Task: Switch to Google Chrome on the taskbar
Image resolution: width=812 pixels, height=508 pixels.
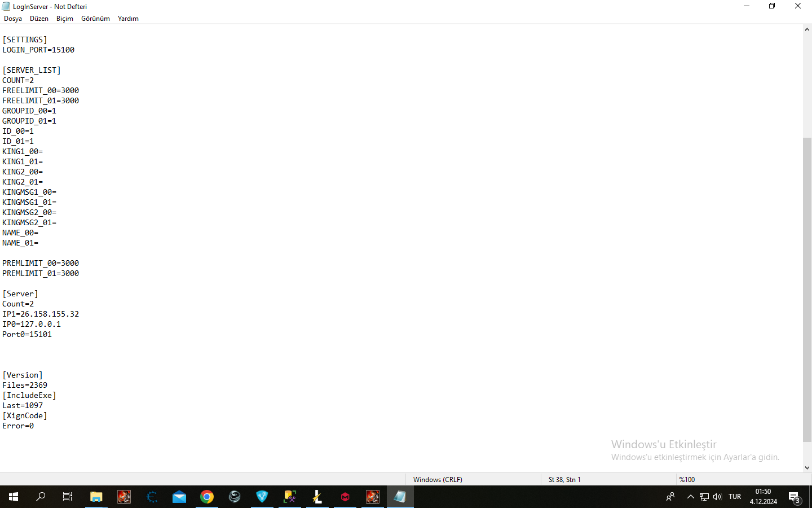Action: [x=207, y=497]
